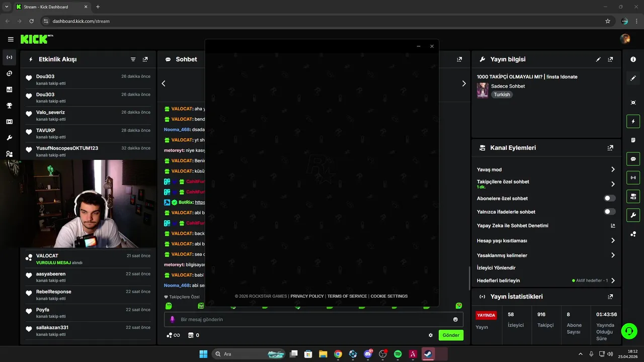Toggle Abonelere özel sohbet switch
This screenshot has height=362, width=644.
[x=609, y=199]
